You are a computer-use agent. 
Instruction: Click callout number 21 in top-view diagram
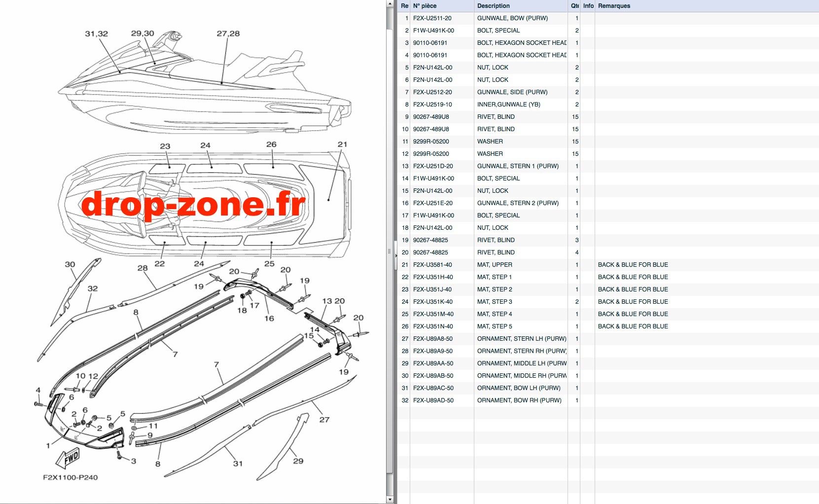343,144
